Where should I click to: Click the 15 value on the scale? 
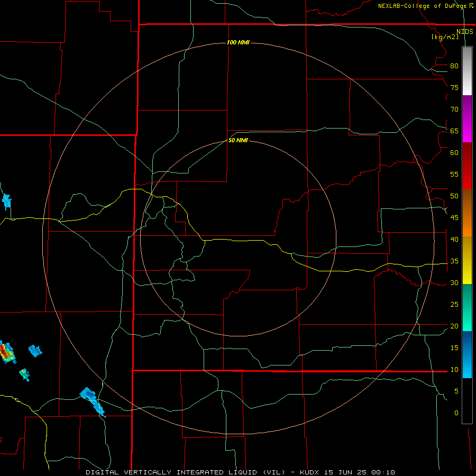[x=454, y=348]
